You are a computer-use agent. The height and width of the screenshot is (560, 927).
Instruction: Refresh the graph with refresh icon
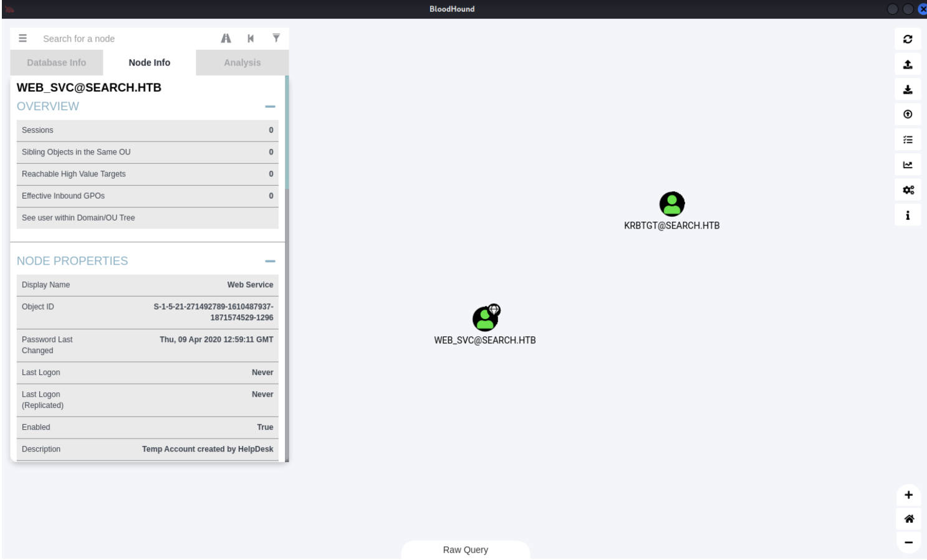pyautogui.click(x=908, y=39)
